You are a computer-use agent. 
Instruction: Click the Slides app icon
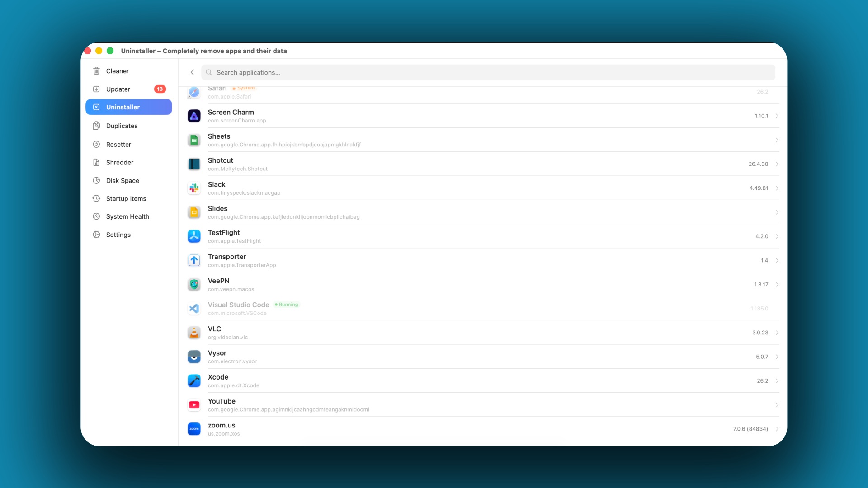tap(194, 212)
